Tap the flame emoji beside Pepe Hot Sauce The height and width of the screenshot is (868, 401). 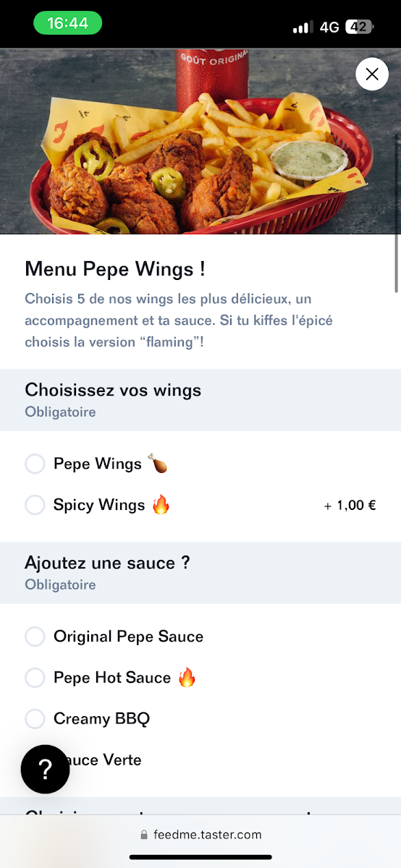point(187,677)
